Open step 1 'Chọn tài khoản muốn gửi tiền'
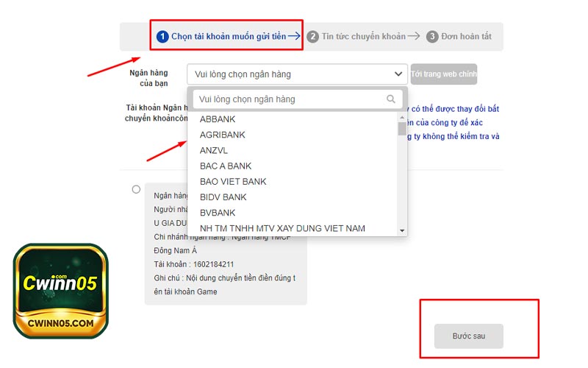The height and width of the screenshot is (368, 588). (228, 36)
